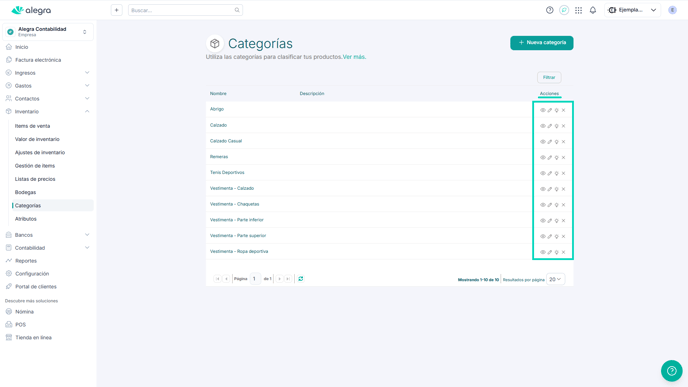Edit the Abrigo category with pencil icon
Image resolution: width=688 pixels, height=387 pixels.
tap(550, 110)
